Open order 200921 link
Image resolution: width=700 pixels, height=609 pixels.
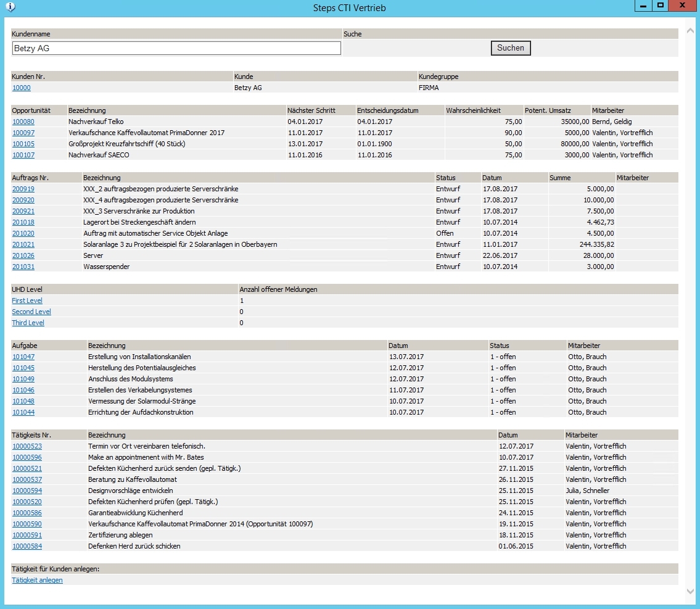(x=23, y=211)
